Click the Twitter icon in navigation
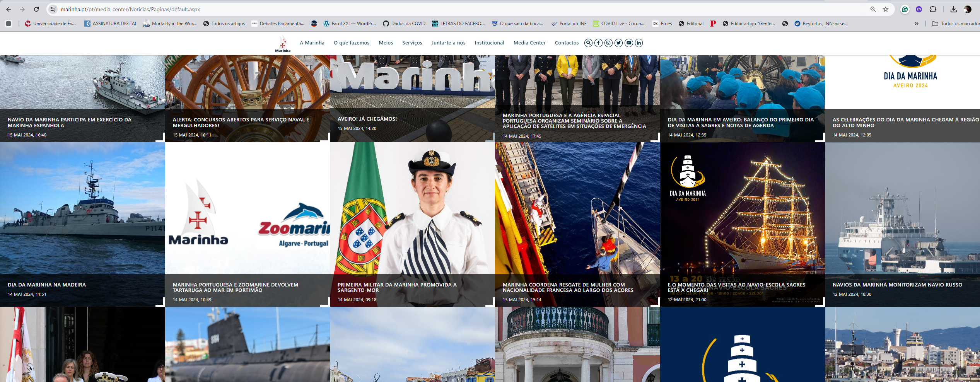 (x=619, y=43)
